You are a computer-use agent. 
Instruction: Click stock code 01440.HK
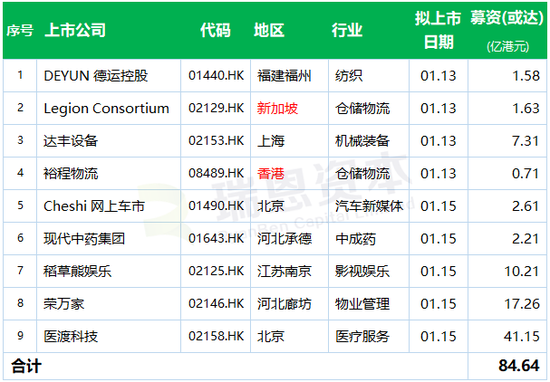pos(216,76)
